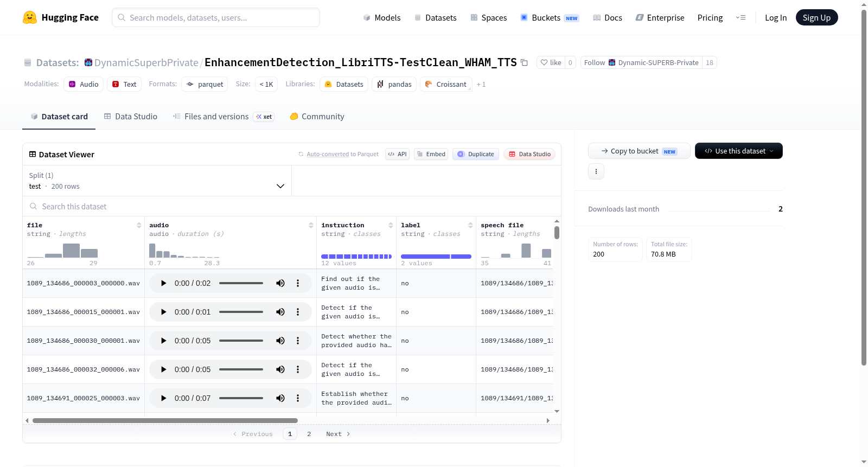Screen dimensions: 868x467
Task: Go to Spaces in top navigation
Action: tap(488, 17)
